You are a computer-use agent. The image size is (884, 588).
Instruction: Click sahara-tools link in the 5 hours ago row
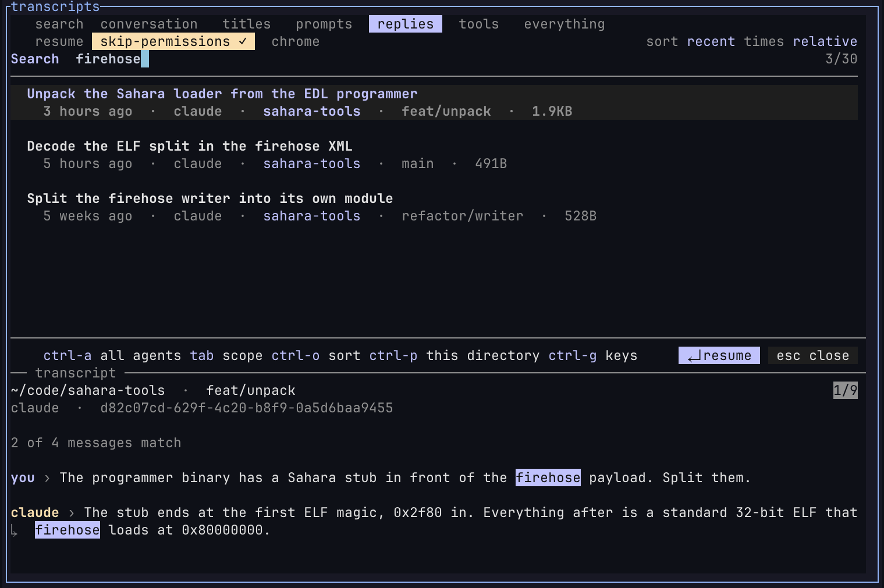pos(312,163)
